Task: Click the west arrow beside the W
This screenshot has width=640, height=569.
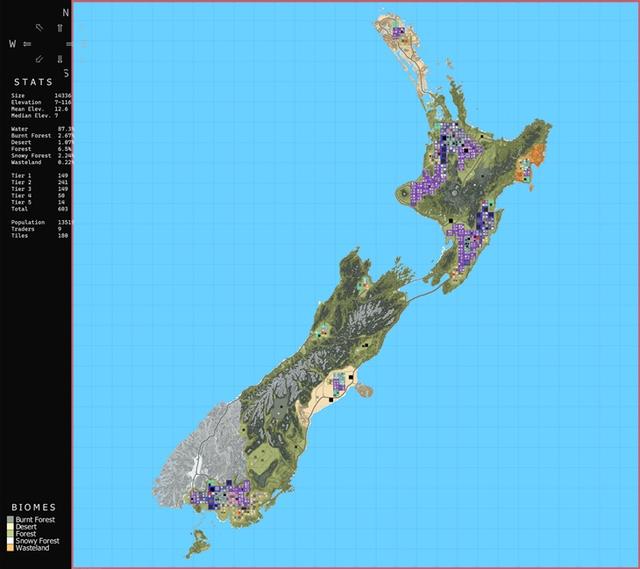Action: 27,44
